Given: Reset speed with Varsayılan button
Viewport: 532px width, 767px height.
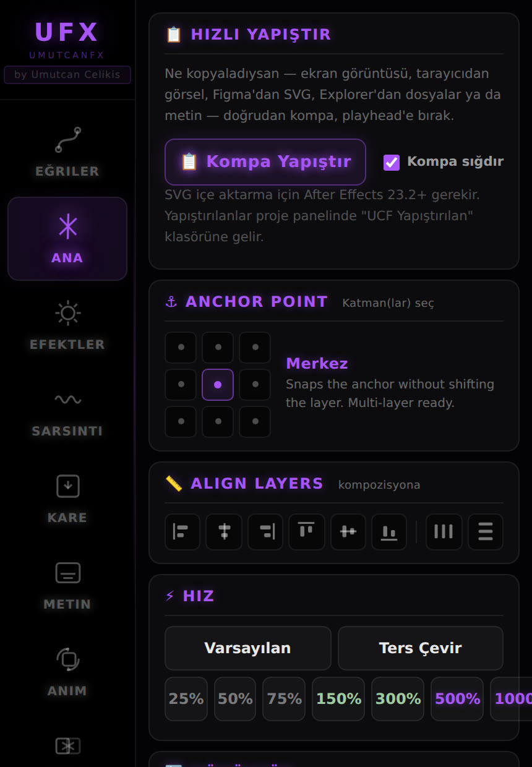Looking at the screenshot, I should pyautogui.click(x=248, y=648).
